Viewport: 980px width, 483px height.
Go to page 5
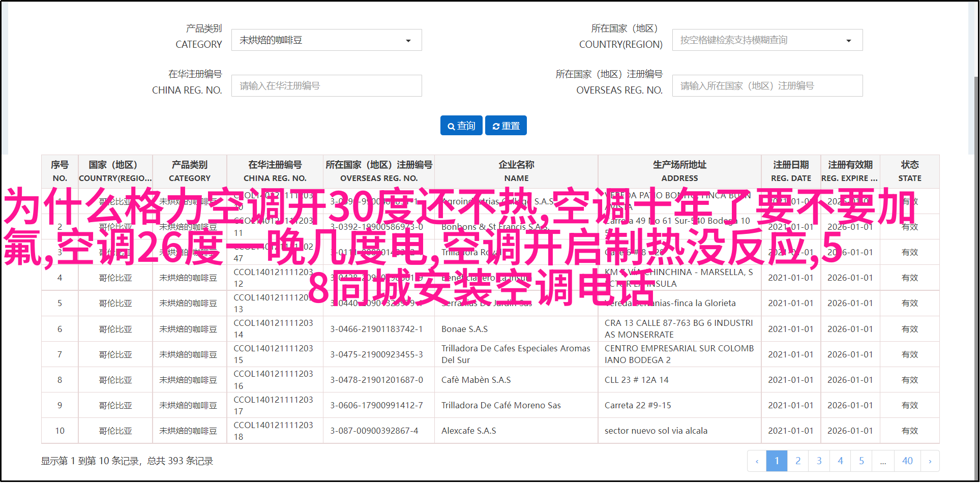[862, 461]
